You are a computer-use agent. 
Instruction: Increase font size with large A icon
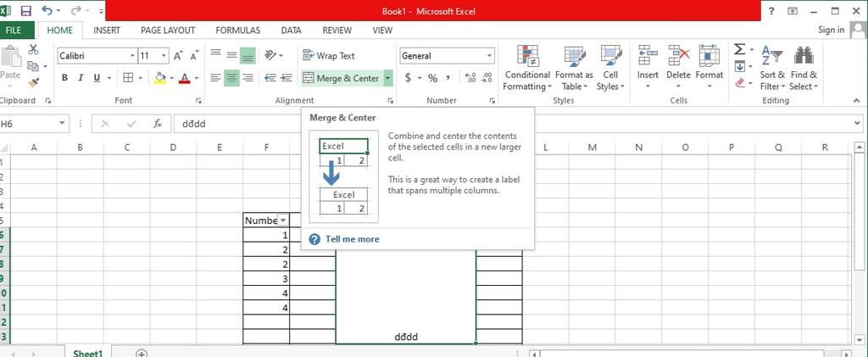tap(178, 56)
